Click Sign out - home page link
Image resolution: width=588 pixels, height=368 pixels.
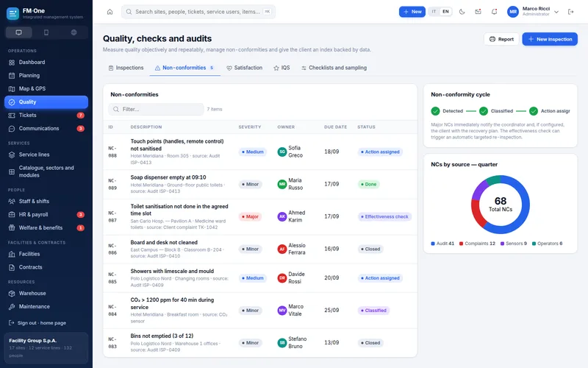point(37,323)
